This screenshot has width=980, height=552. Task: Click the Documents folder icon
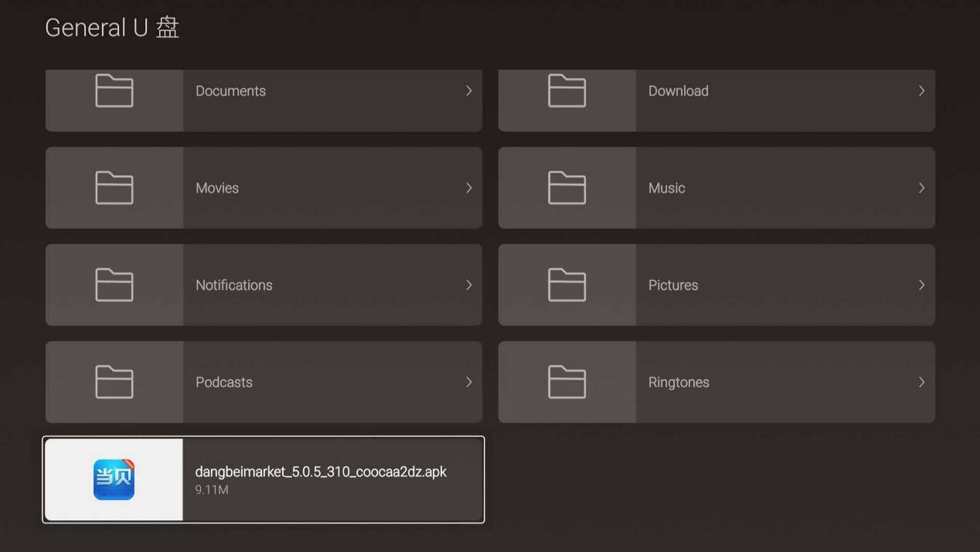click(x=114, y=91)
